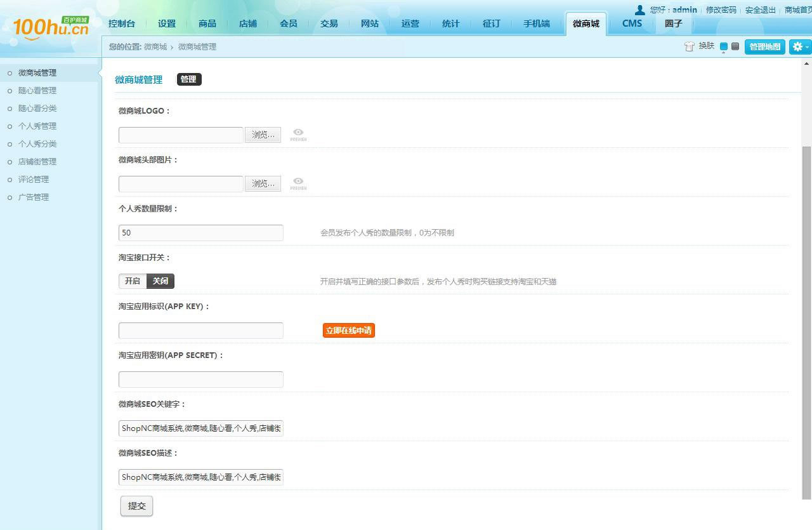This screenshot has width=812, height=530.
Task: Click the 个人秀数量限制 input field
Action: pos(200,232)
